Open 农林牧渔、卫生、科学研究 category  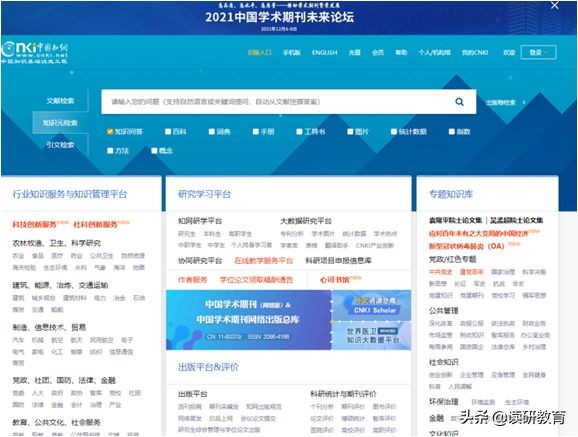57,243
